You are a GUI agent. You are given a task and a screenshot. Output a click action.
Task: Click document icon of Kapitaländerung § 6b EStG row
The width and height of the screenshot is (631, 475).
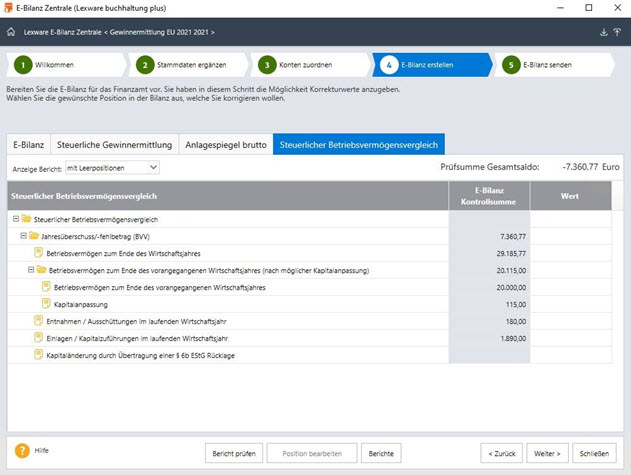point(38,354)
